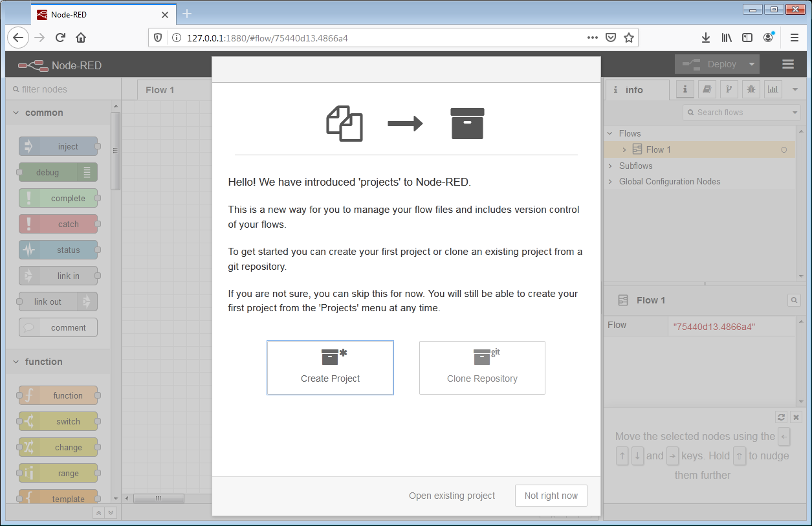
Task: Select the change node in palette
Action: (x=58, y=447)
